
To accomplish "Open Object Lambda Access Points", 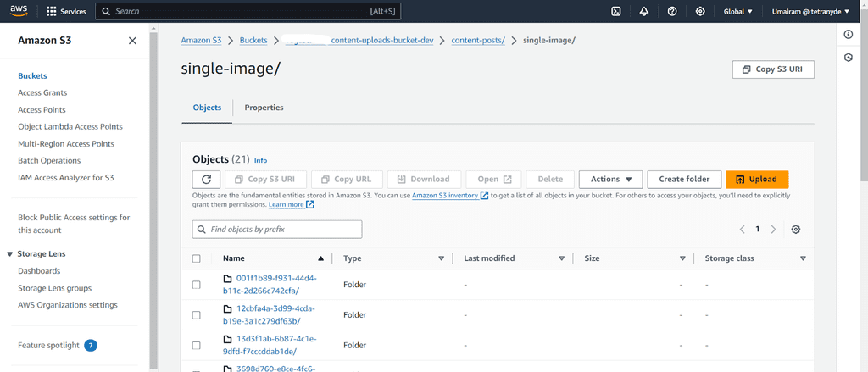I will pyautogui.click(x=70, y=127).
